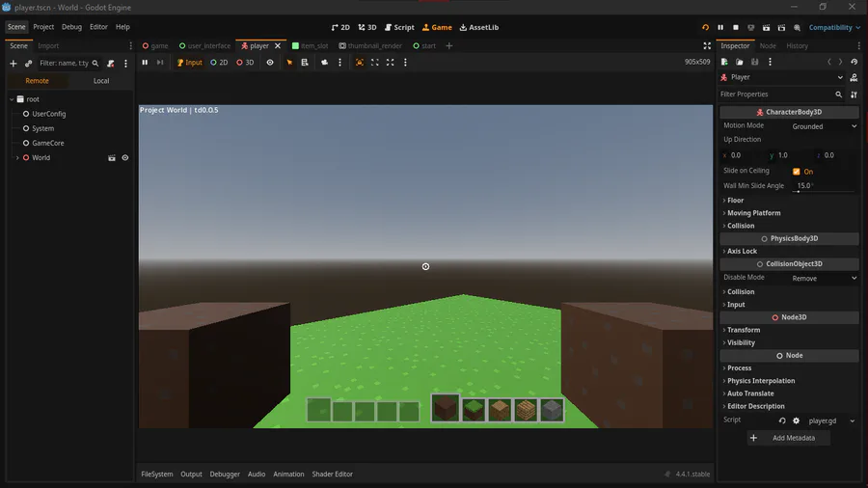Viewport: 868px width, 488px height.
Task: Switch to the 3D workspace
Action: click(x=367, y=27)
